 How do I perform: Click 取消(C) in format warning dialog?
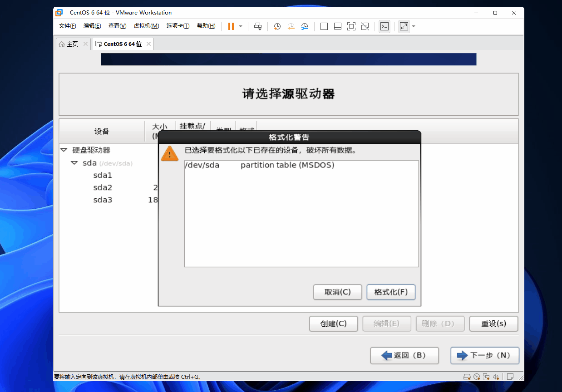click(x=338, y=292)
